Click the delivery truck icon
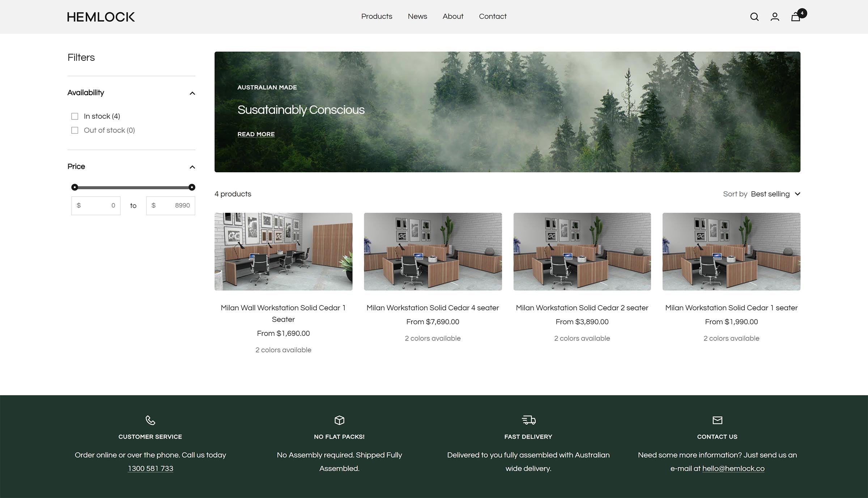The height and width of the screenshot is (498, 868). (x=528, y=420)
